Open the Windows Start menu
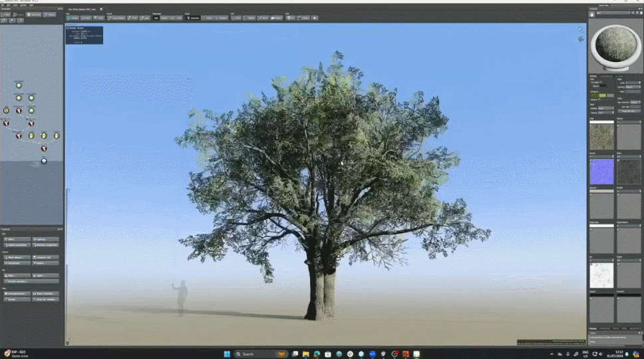The image size is (644, 359). [x=227, y=354]
